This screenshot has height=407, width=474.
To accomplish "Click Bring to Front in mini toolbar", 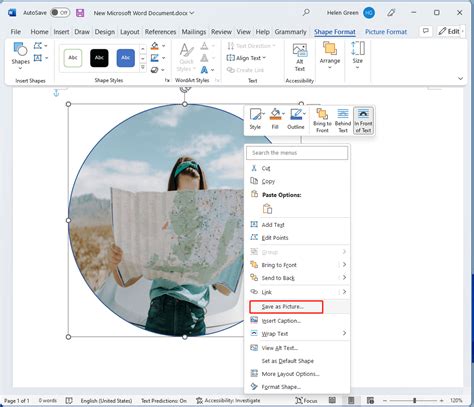I will (322, 121).
